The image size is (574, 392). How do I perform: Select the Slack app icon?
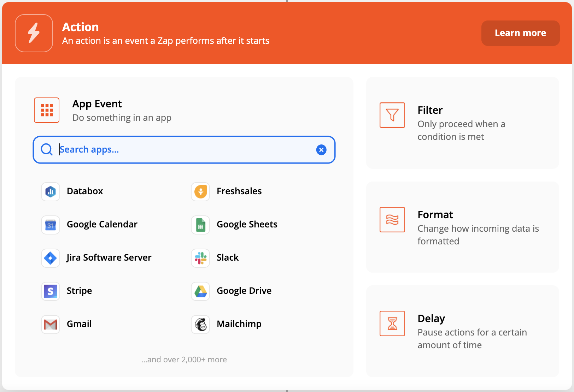coord(200,258)
